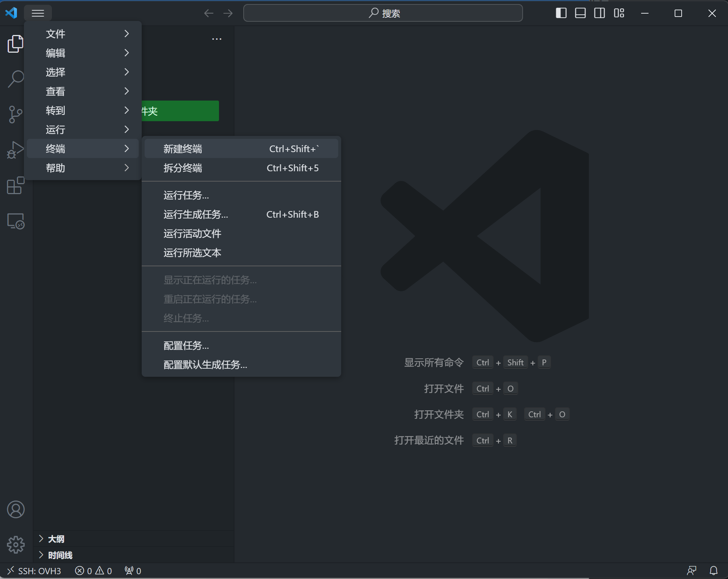Toggle the secondary side bar layout button
The image size is (728, 579).
[600, 13]
